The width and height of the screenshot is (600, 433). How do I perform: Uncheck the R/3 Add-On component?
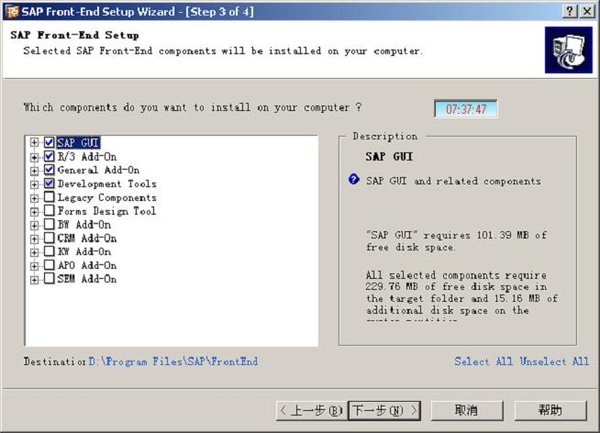49,157
